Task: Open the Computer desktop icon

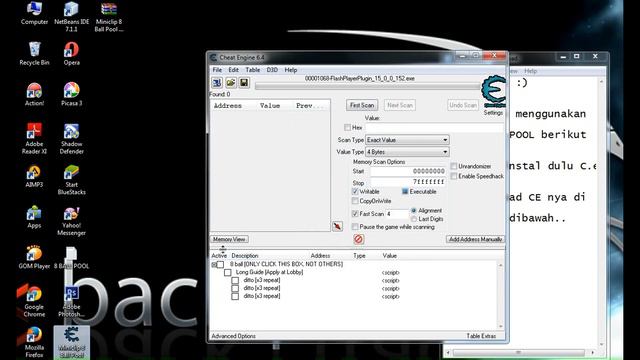Action: 34,13
